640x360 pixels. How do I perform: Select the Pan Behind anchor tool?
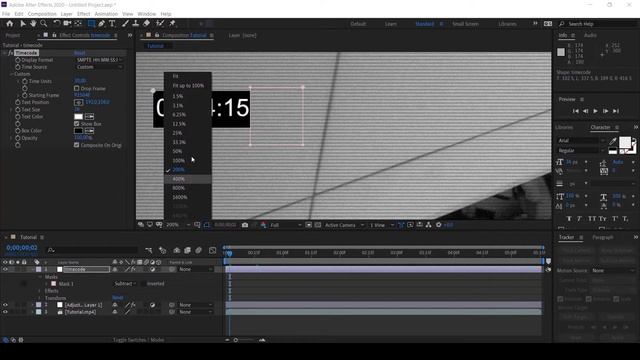pyautogui.click(x=78, y=24)
